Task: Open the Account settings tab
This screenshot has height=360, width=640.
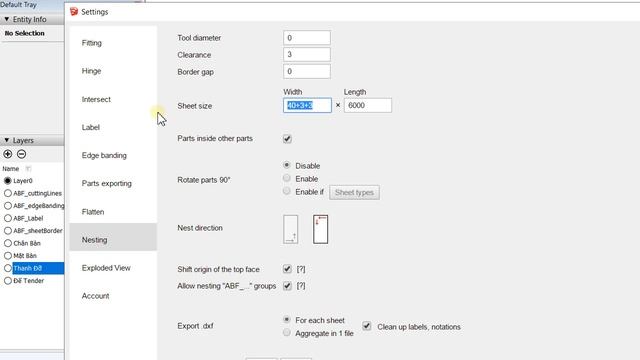Action: [113, 296]
